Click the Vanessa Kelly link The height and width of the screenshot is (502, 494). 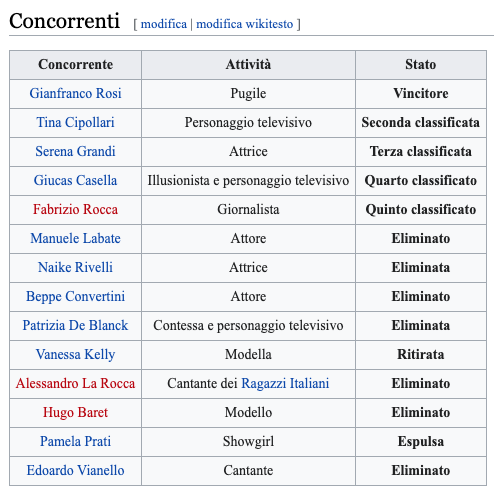click(x=75, y=354)
